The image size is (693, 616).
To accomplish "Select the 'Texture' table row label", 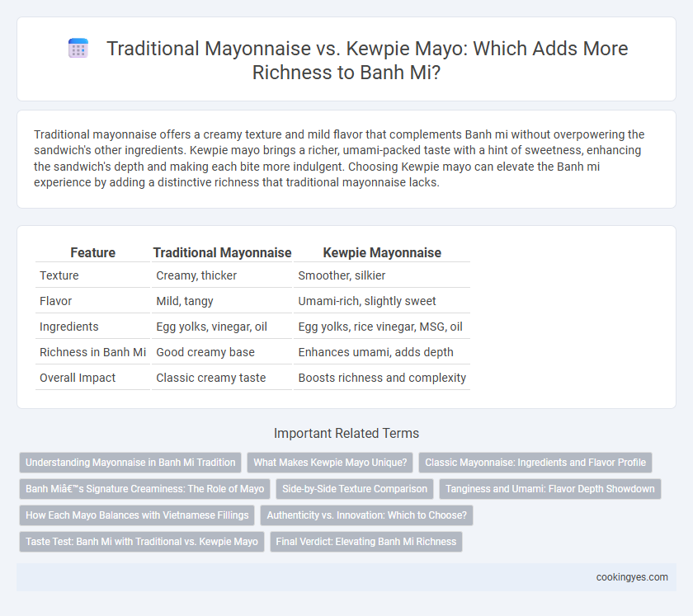I will click(x=59, y=275).
